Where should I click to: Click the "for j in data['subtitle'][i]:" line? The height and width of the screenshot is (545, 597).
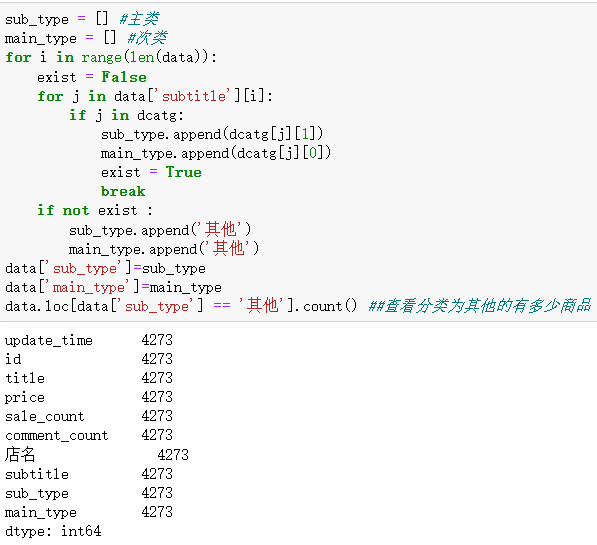(x=155, y=96)
